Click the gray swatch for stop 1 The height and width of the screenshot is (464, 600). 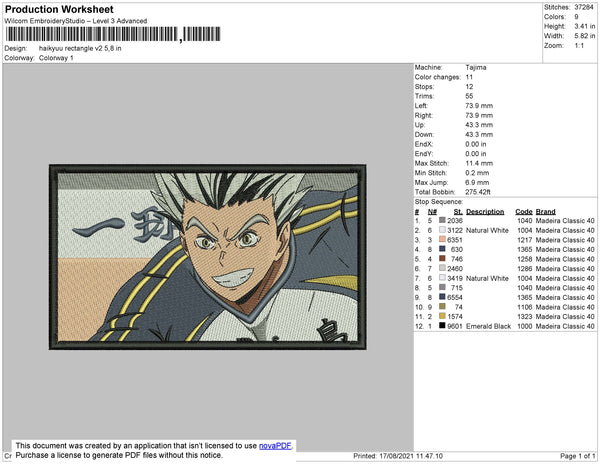tap(442, 220)
